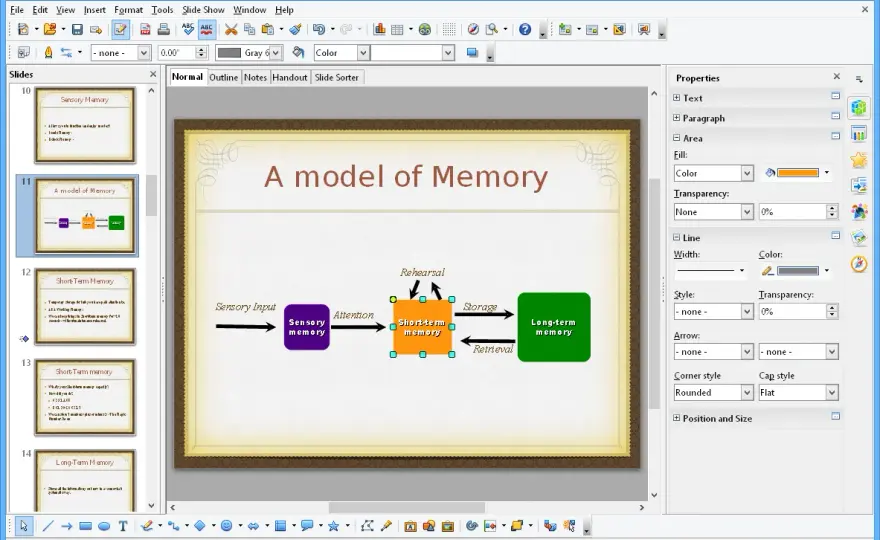This screenshot has height=540, width=880.
Task: Select slide 10 Sensory Memory thumbnail
Action: 85,125
